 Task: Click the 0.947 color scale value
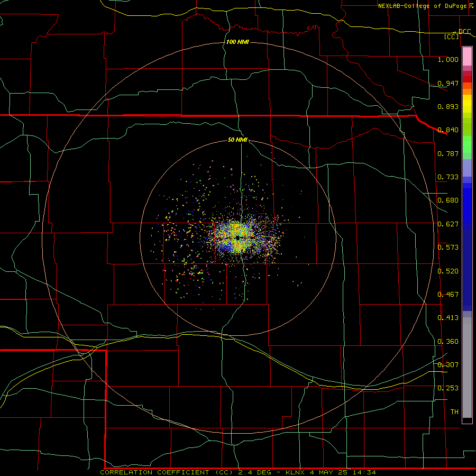pos(448,83)
